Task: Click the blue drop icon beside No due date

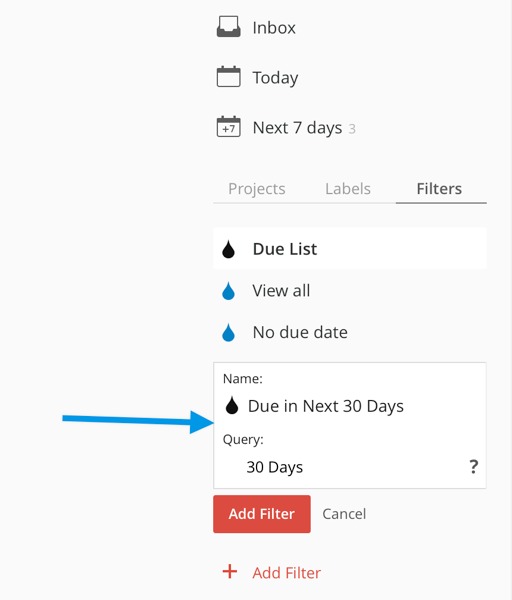Action: pyautogui.click(x=228, y=332)
